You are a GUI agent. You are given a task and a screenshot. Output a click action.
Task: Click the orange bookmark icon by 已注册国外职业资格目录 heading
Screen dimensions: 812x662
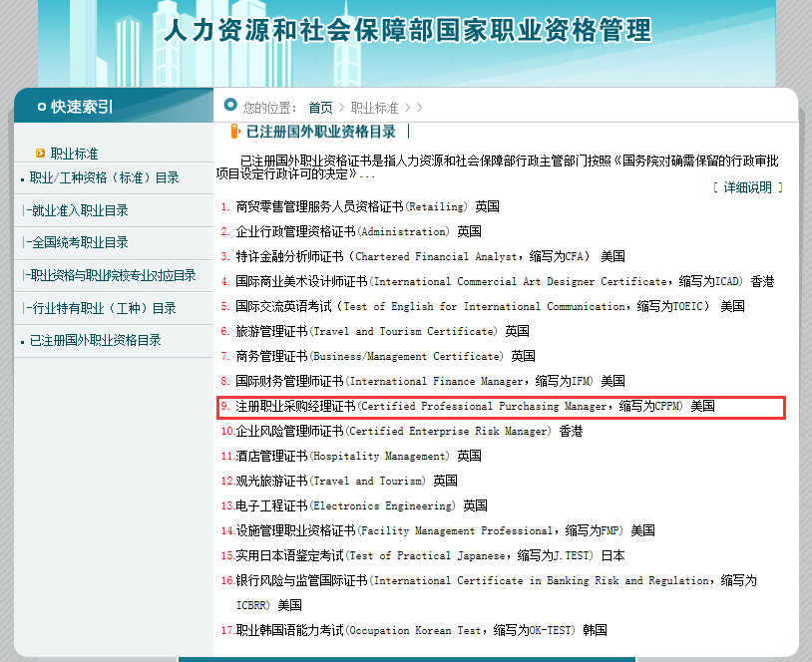tap(235, 132)
